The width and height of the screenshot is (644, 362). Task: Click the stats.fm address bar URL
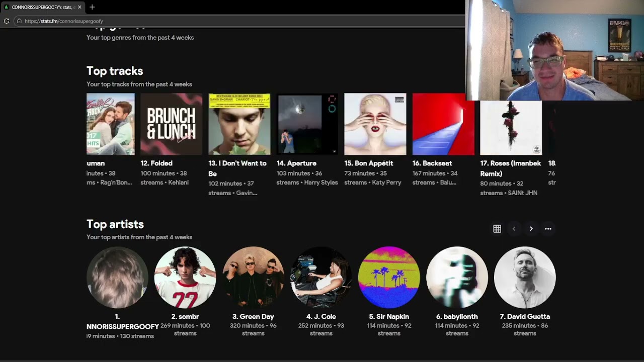coord(64,21)
